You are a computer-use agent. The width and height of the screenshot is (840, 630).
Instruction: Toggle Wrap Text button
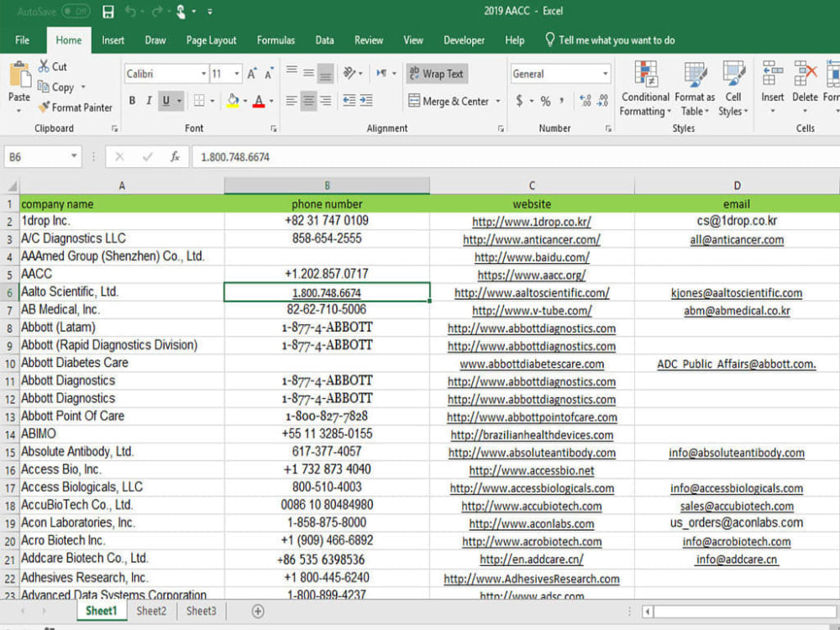pyautogui.click(x=437, y=73)
